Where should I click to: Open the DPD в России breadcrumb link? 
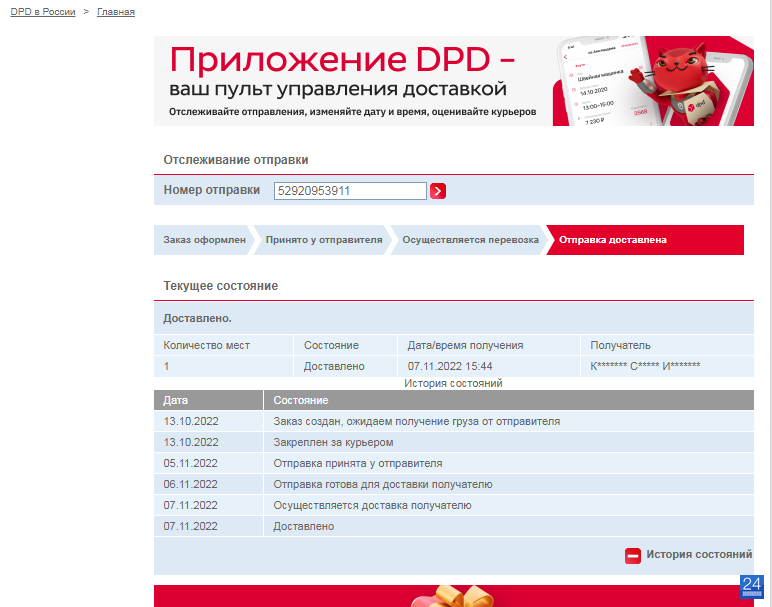tap(43, 12)
